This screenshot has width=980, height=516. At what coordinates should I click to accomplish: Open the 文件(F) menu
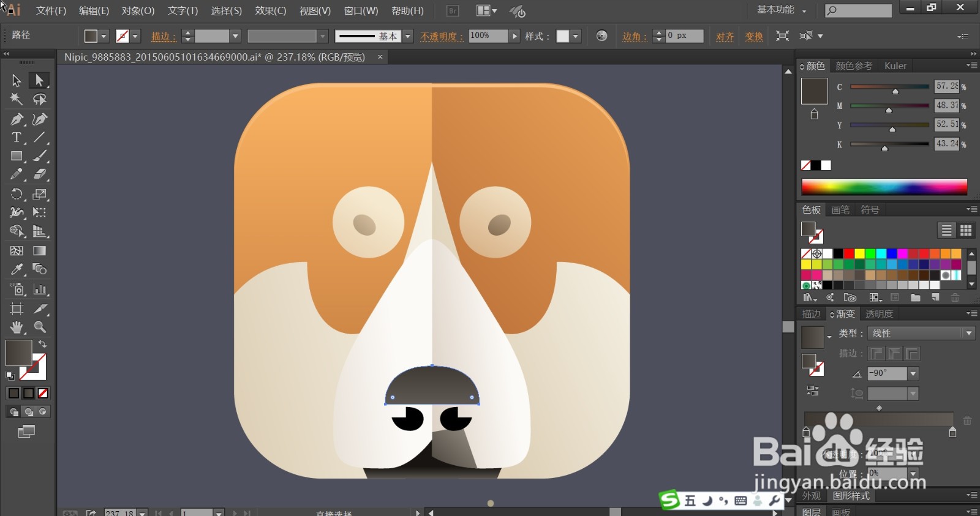pos(51,11)
